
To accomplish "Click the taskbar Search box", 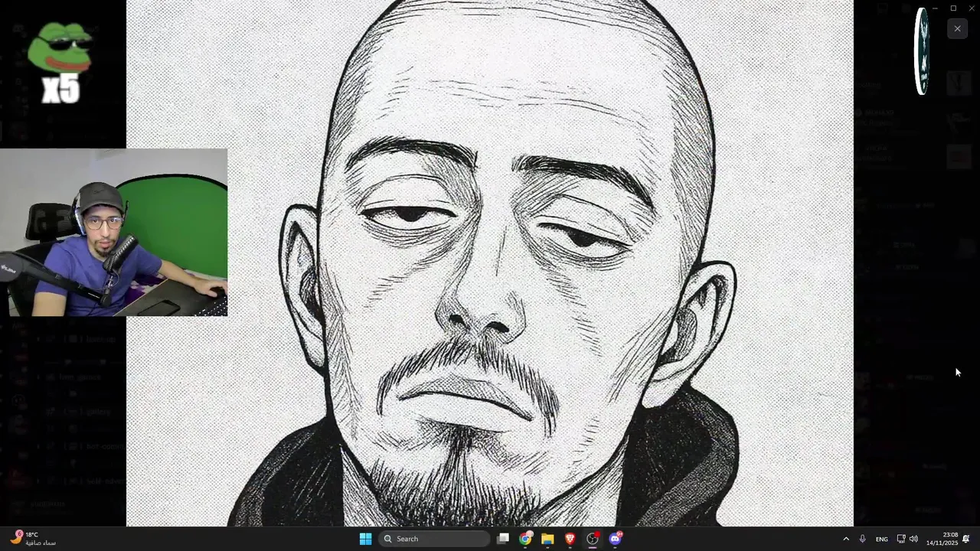I will (x=435, y=539).
